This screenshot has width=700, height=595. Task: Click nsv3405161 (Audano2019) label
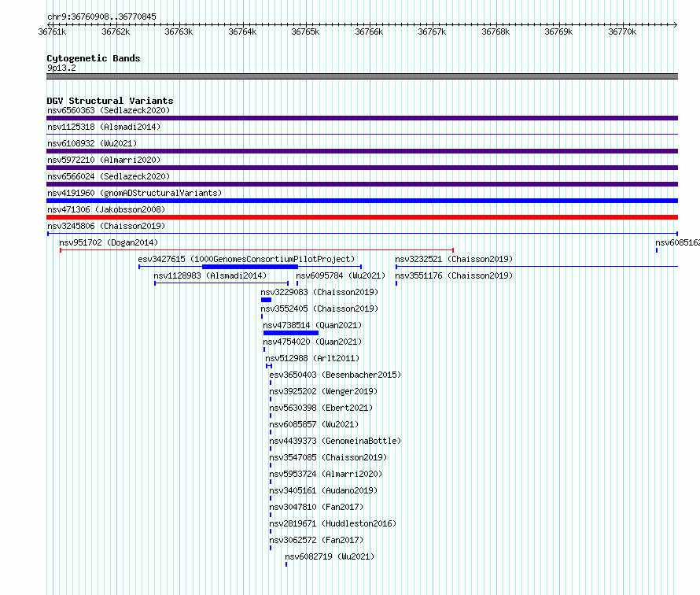pos(323,490)
